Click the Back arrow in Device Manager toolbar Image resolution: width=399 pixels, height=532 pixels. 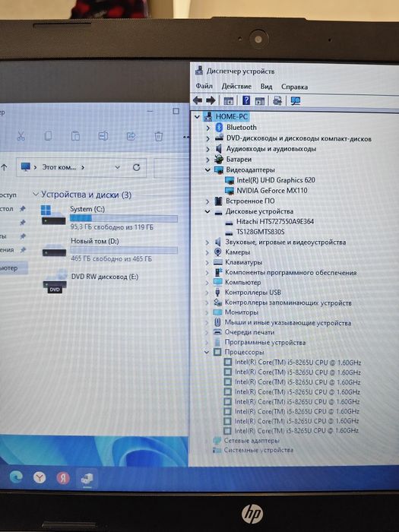point(198,100)
